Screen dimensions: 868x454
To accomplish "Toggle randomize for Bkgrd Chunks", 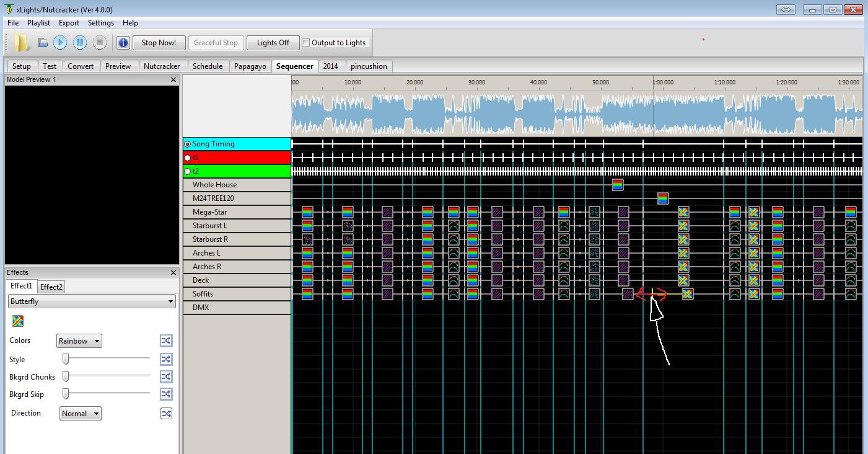I will [166, 376].
